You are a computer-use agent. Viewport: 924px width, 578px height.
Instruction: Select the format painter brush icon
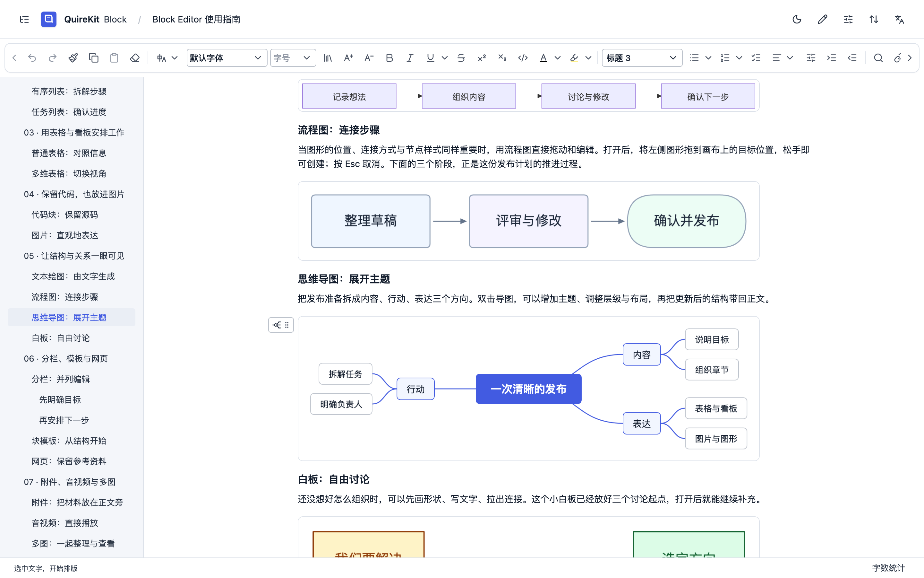tap(73, 58)
